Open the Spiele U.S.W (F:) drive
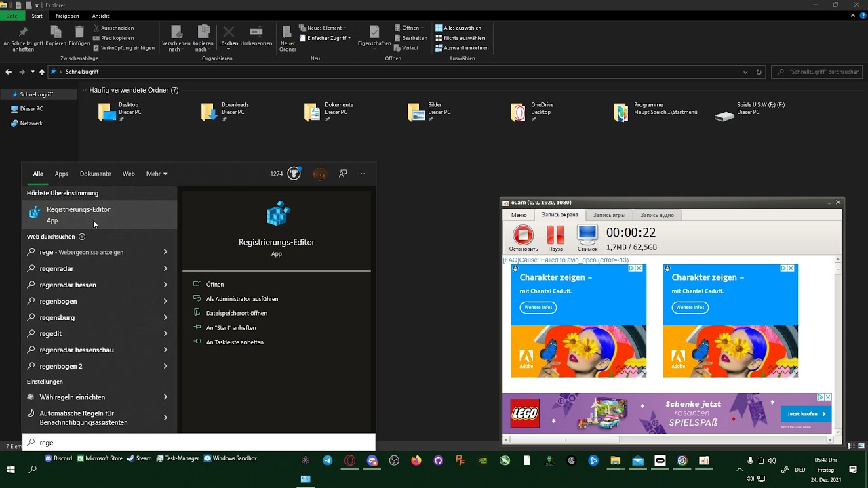Image resolution: width=868 pixels, height=488 pixels. pos(749,111)
